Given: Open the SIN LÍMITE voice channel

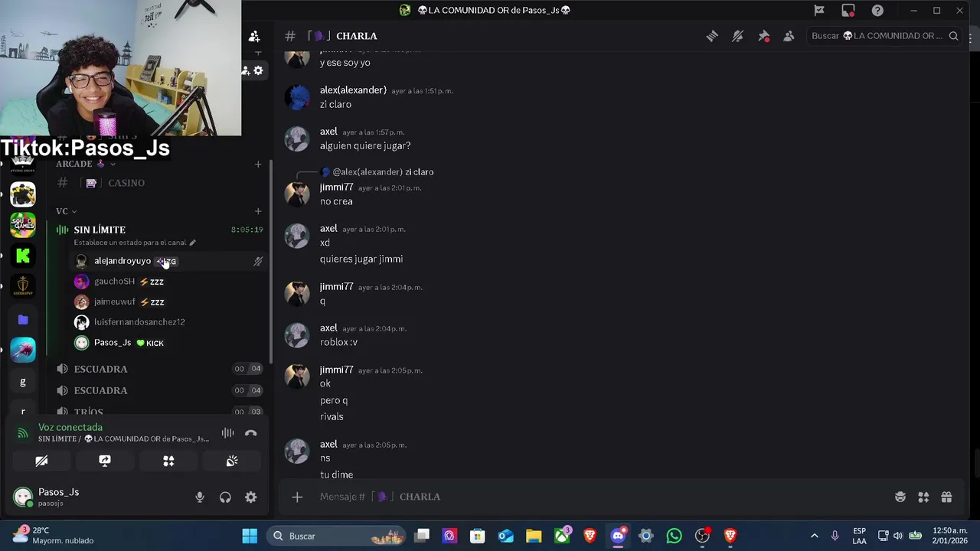Looking at the screenshot, I should click(x=100, y=230).
